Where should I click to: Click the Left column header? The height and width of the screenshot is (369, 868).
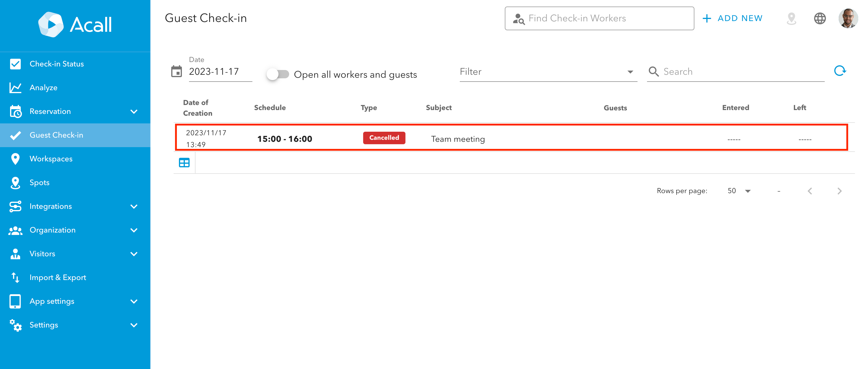coord(799,108)
